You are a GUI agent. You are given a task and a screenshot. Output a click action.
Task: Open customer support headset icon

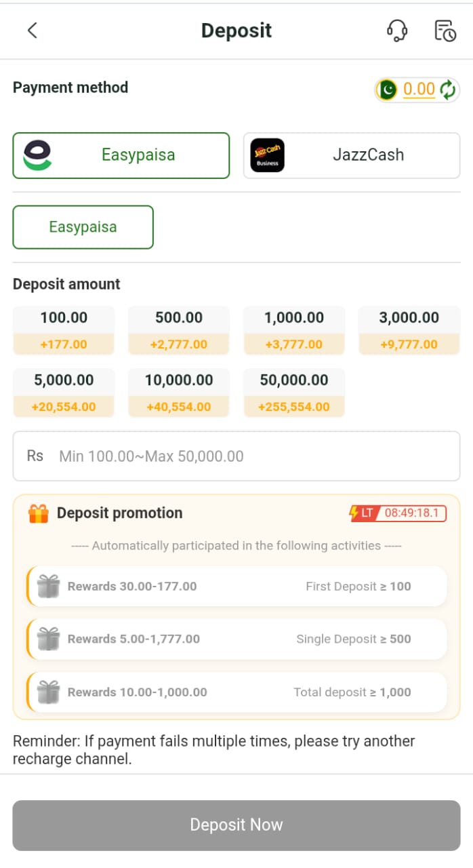click(397, 31)
